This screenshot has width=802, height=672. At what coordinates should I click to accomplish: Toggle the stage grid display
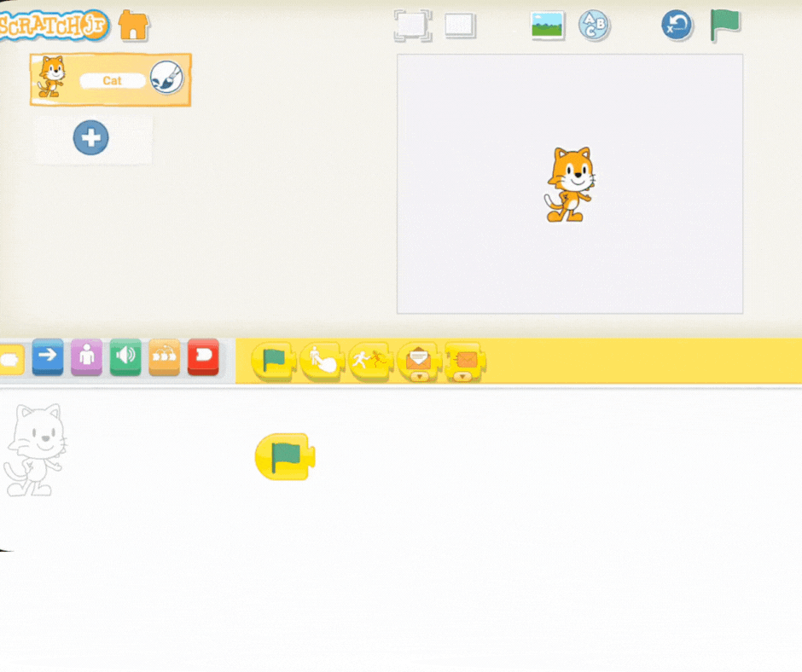460,26
